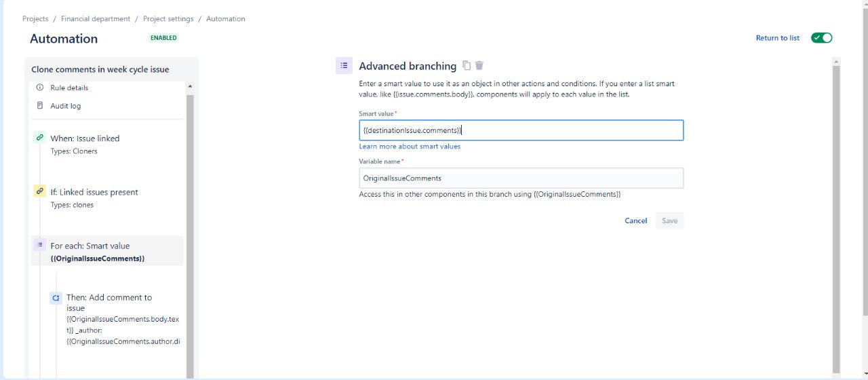The image size is (868, 380).
Task: Go to Projects in the breadcrumb
Action: 35,19
